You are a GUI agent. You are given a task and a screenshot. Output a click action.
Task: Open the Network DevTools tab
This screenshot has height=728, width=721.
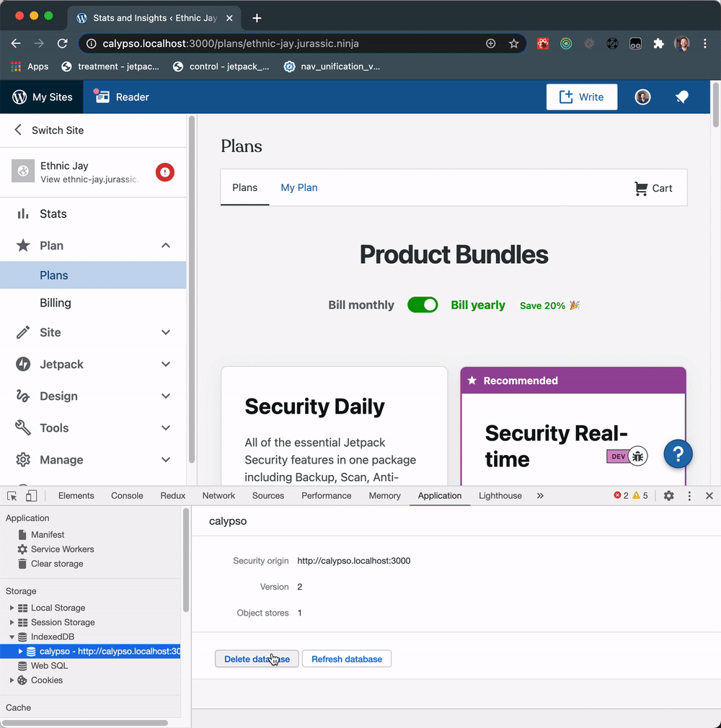218,496
